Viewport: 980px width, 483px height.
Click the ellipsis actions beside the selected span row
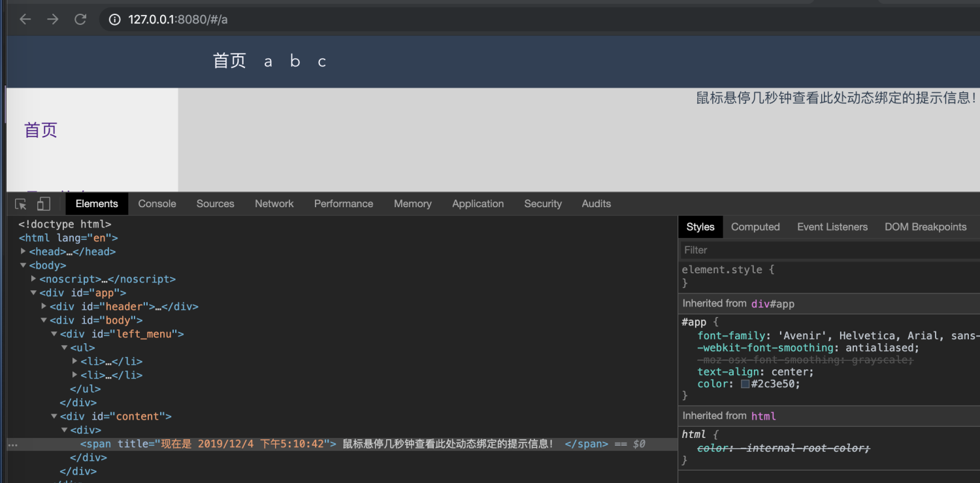pyautogui.click(x=12, y=444)
